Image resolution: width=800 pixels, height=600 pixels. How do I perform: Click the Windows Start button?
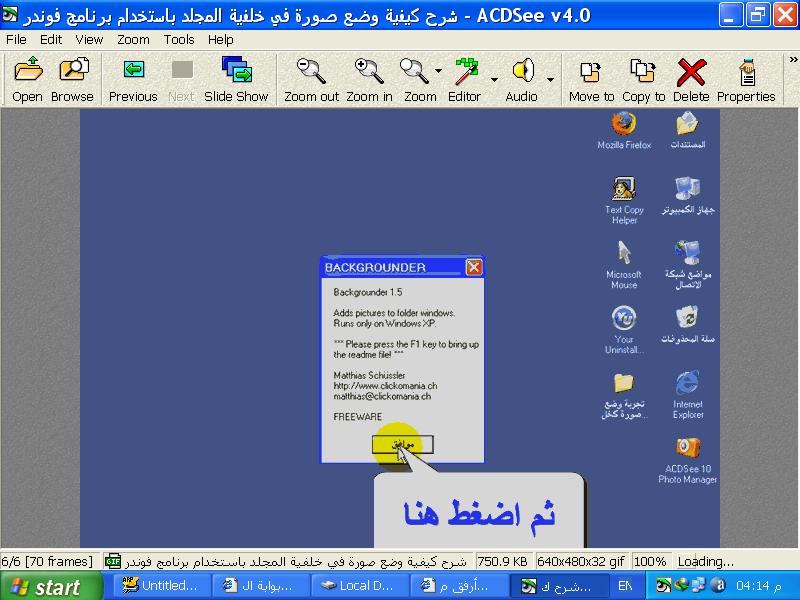click(x=45, y=586)
